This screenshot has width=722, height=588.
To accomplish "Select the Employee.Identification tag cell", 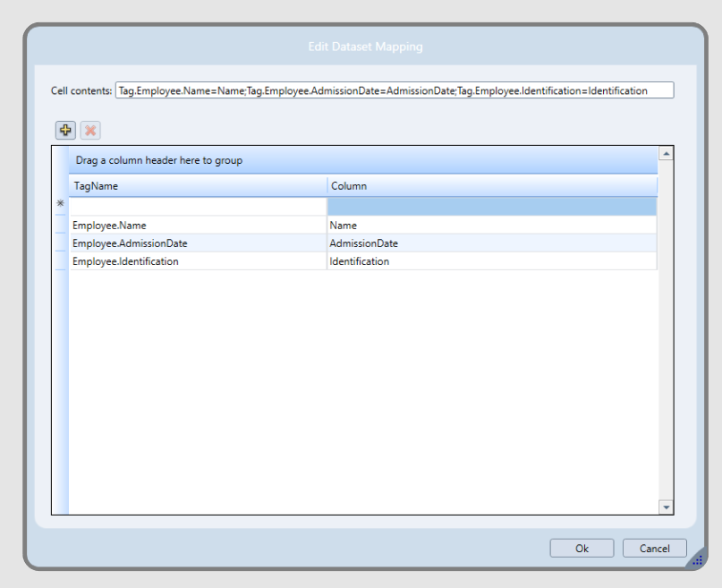I will pos(197,261).
